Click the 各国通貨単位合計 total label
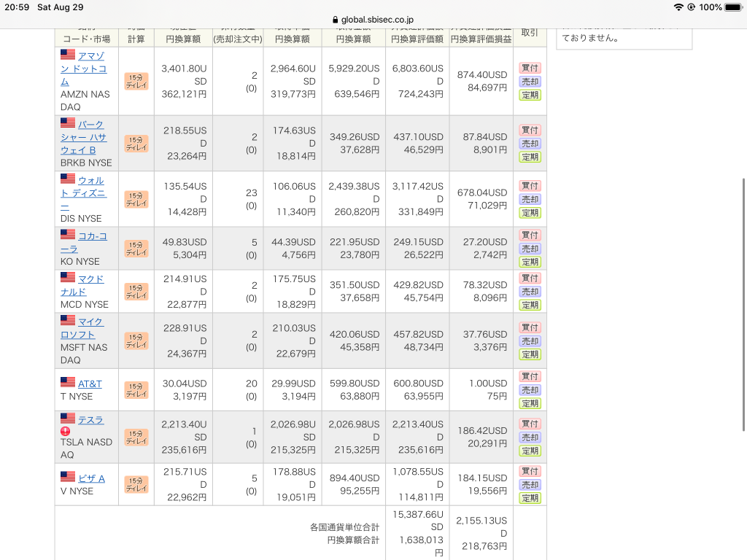This screenshot has height=560, width=747. pos(344,527)
